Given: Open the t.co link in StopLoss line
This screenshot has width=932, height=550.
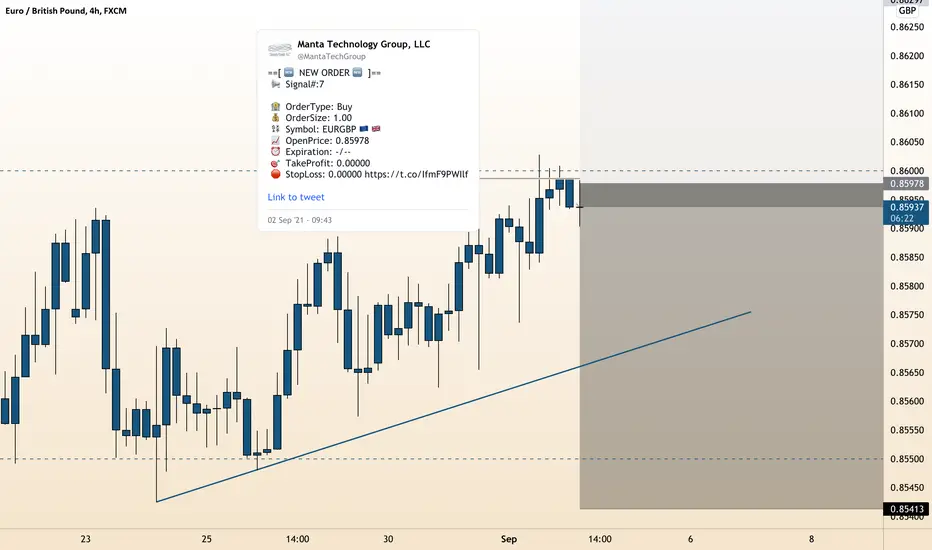Looking at the screenshot, I should click(x=416, y=174).
